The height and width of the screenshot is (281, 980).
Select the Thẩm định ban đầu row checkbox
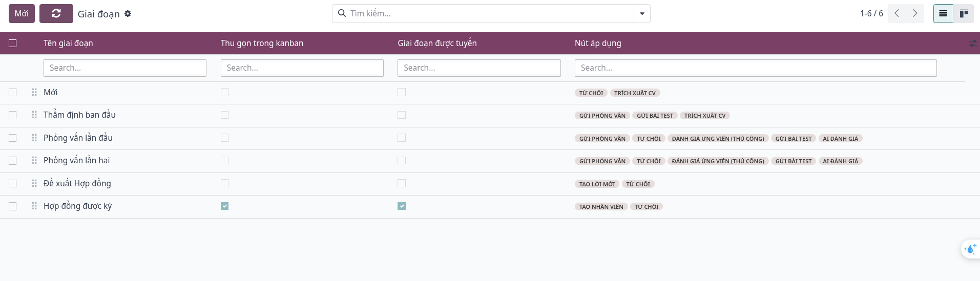point(13,115)
